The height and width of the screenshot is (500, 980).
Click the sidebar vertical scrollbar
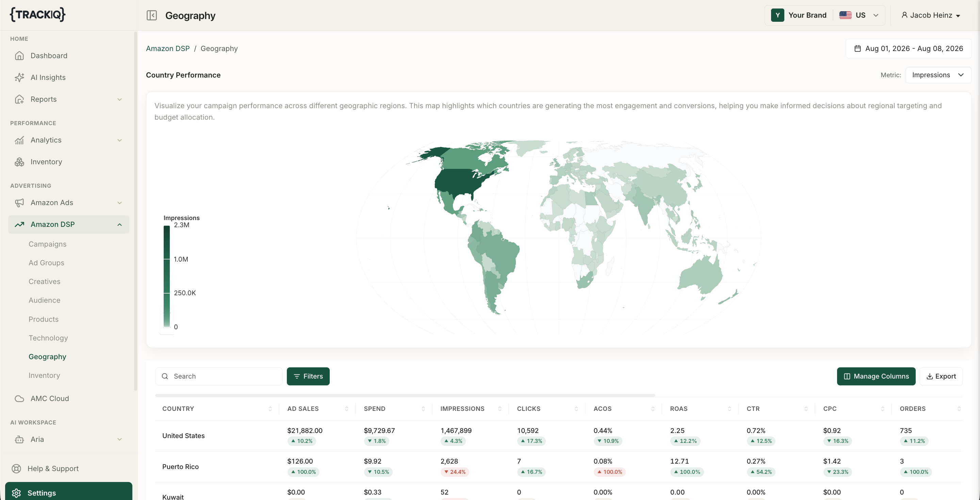[x=135, y=211]
